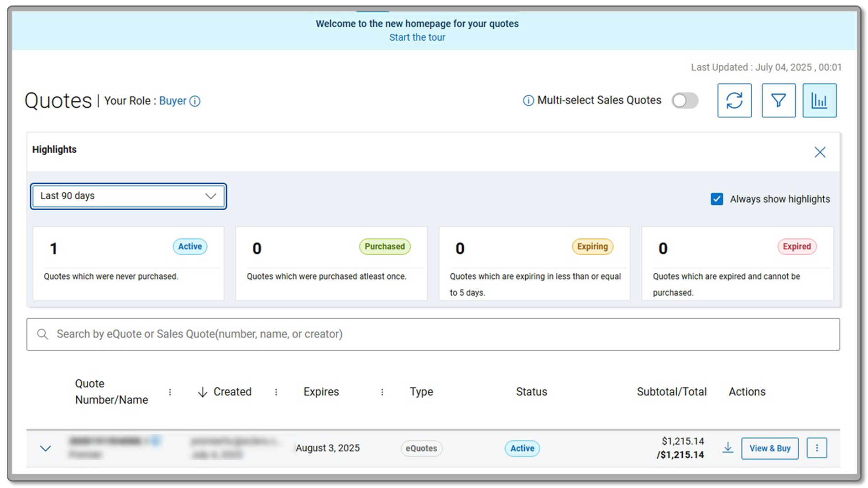Click the Active status badge in the quote row
Viewport: 868px width, 488px height.
click(x=522, y=448)
